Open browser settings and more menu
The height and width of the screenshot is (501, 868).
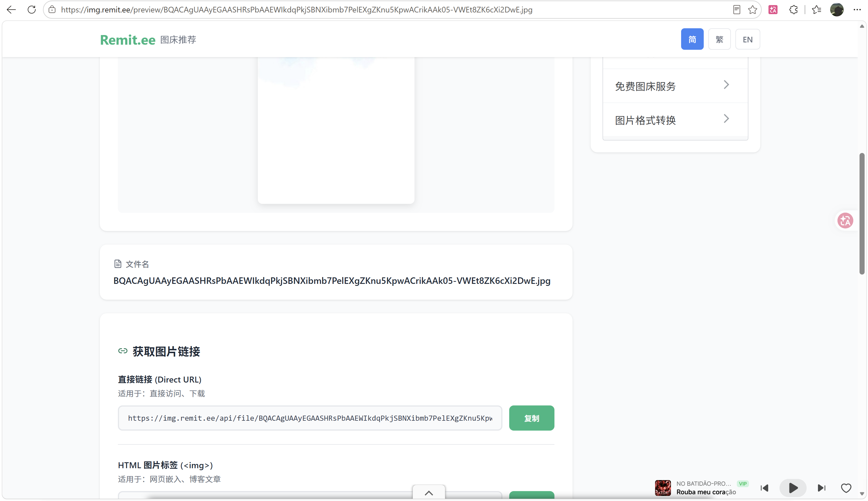point(857,10)
